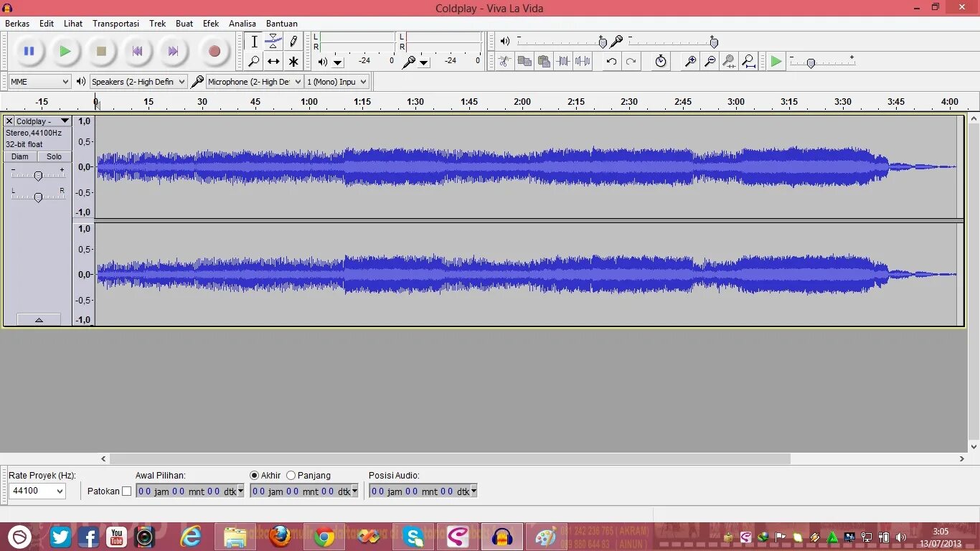Click the Play-at-speed green arrow
This screenshot has height=551, width=980.
[x=776, y=62]
